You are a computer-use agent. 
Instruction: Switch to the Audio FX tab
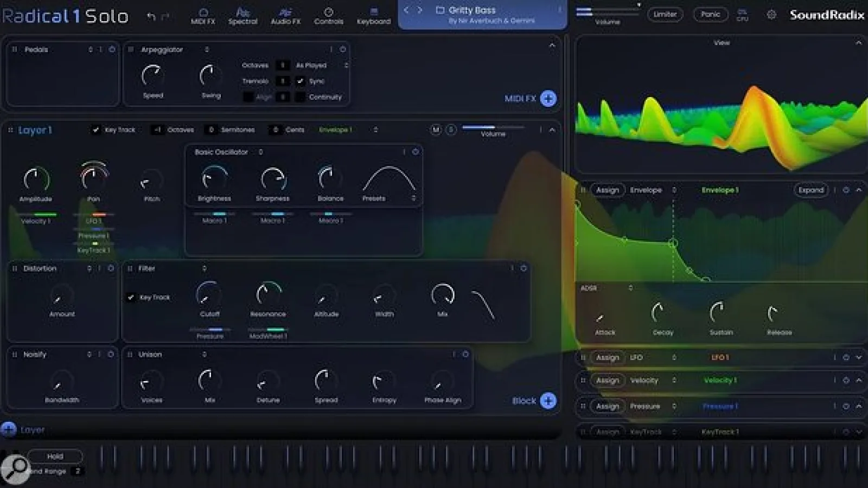(285, 16)
